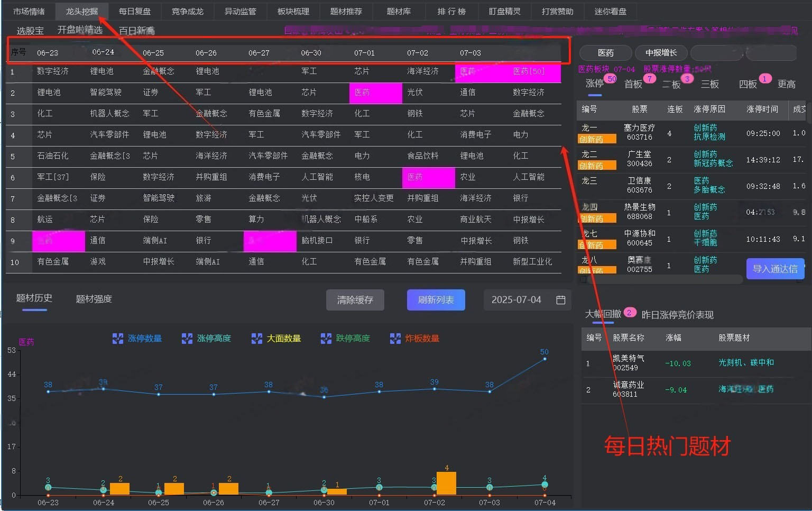The height and width of the screenshot is (511, 812).
Task: Click the blue 涨停数量 legend icon
Action: point(117,339)
